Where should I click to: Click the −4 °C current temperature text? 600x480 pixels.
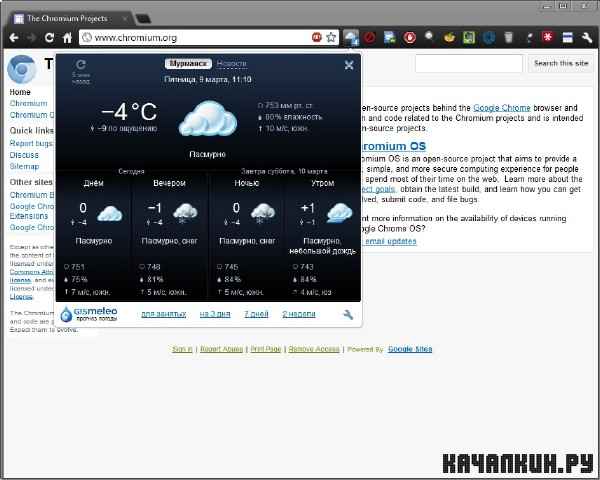tap(129, 112)
